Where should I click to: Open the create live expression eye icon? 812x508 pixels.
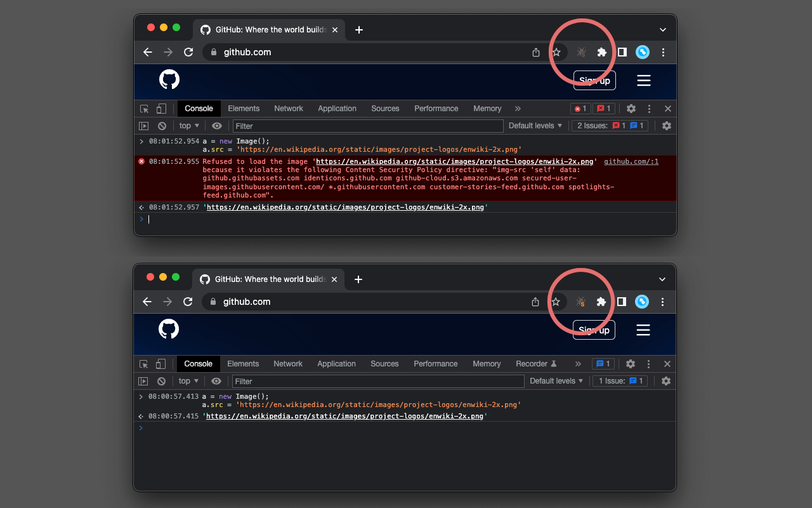pyautogui.click(x=216, y=125)
